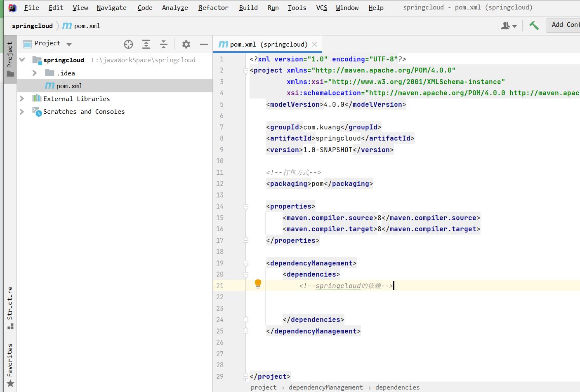Click the Favorites star icon
This screenshot has height=392, width=580.
[10, 384]
